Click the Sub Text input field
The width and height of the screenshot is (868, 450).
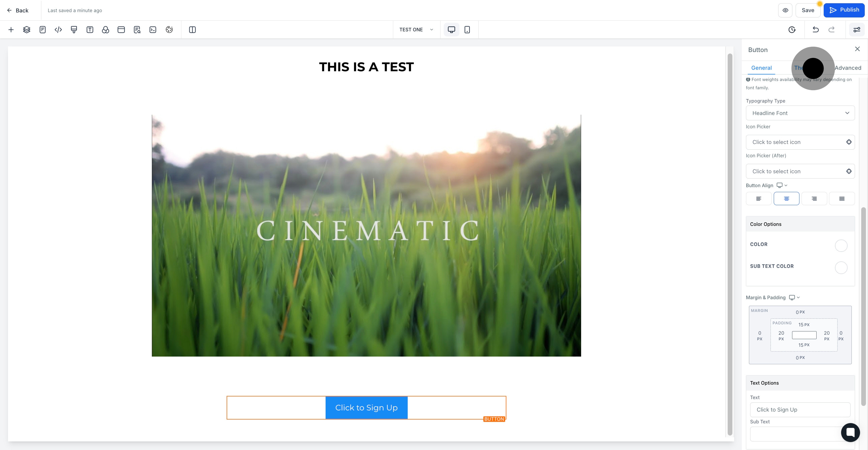click(x=800, y=434)
